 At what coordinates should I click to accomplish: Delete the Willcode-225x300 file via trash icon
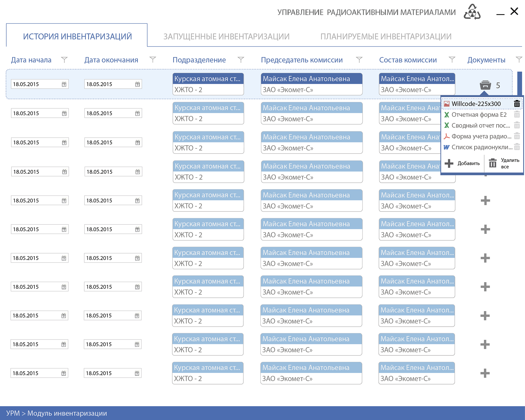(x=517, y=104)
